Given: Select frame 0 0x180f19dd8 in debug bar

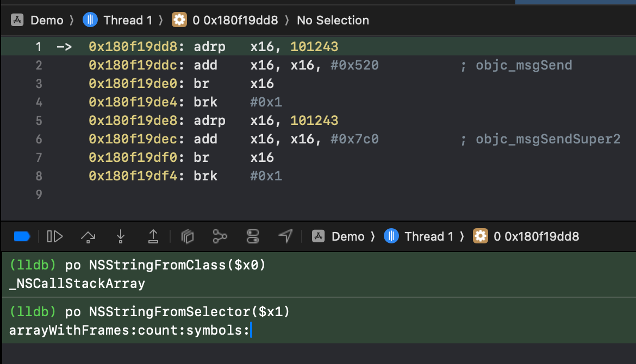Looking at the screenshot, I should [x=526, y=236].
